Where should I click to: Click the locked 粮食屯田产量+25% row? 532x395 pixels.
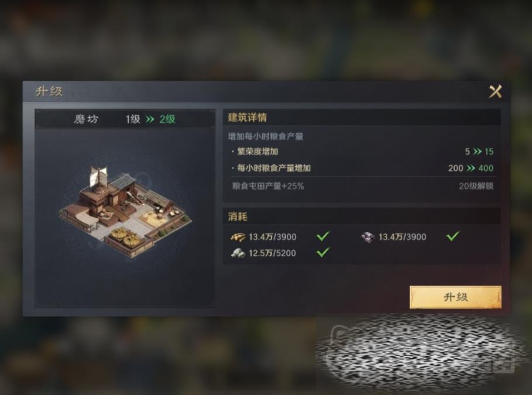pos(362,186)
